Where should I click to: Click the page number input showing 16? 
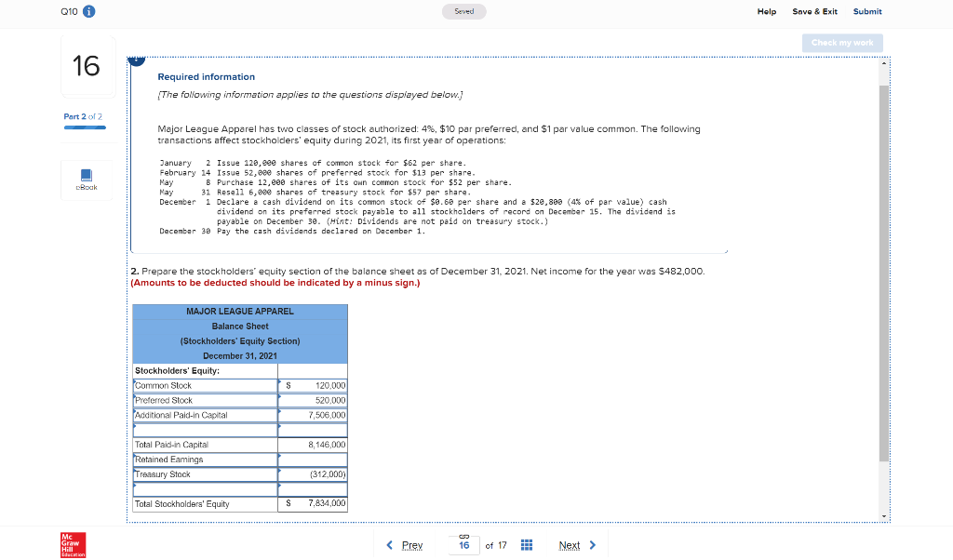[463, 546]
